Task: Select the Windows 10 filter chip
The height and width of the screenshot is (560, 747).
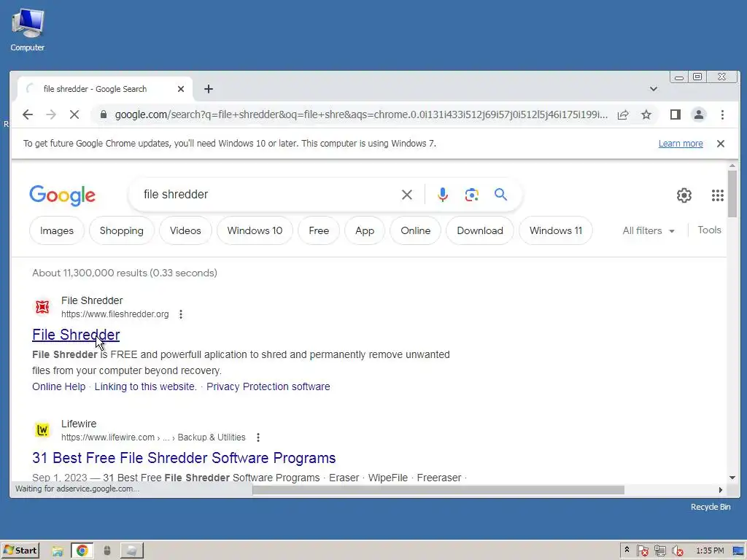Action: (255, 230)
